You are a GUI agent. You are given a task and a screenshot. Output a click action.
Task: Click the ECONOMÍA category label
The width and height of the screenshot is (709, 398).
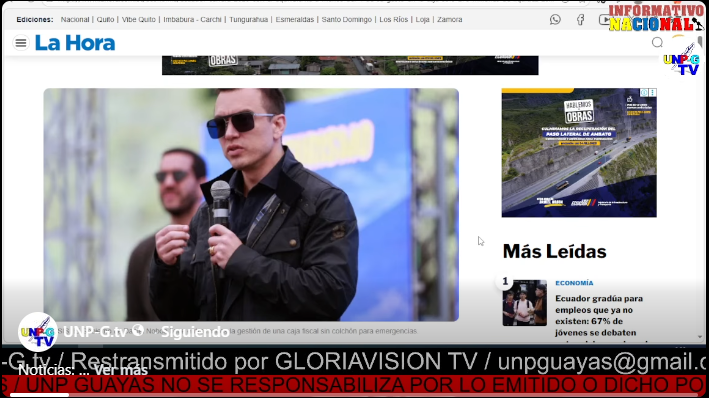click(574, 283)
